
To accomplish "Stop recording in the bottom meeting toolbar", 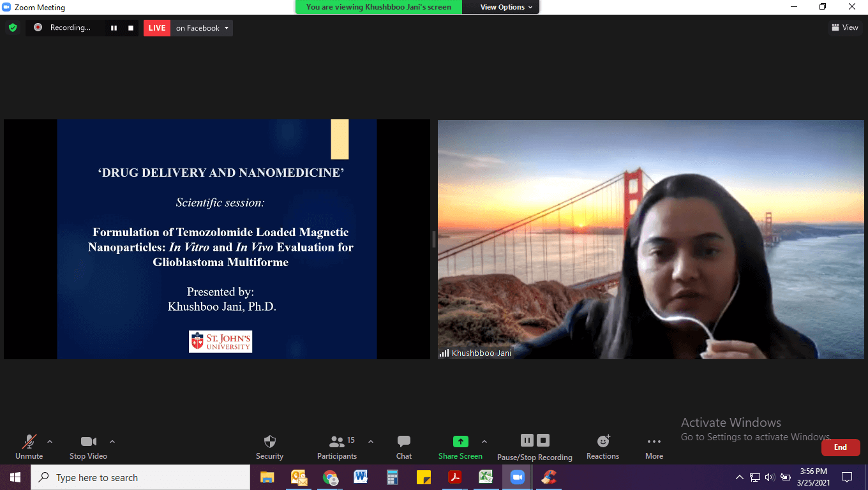I will point(543,440).
